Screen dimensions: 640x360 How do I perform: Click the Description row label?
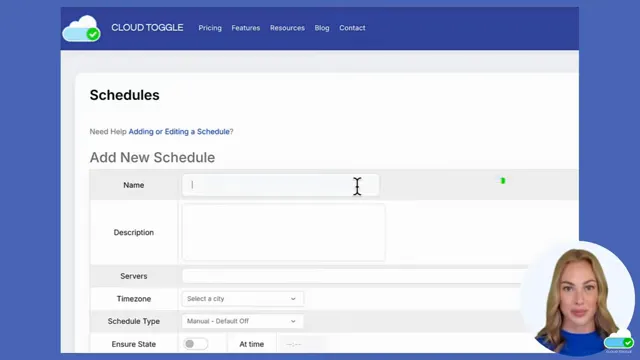point(133,232)
